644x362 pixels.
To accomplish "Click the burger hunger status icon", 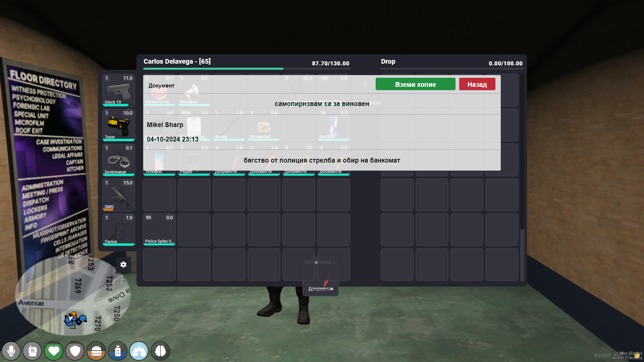I will (x=96, y=351).
